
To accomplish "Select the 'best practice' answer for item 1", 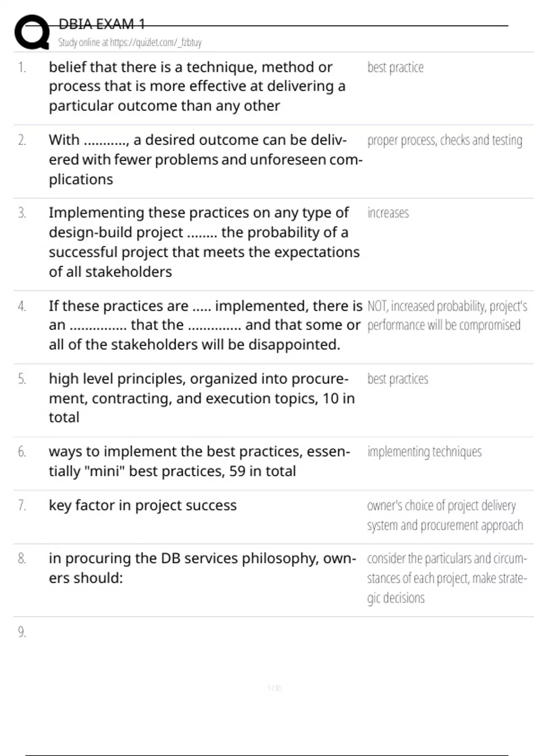I will 395,68.
